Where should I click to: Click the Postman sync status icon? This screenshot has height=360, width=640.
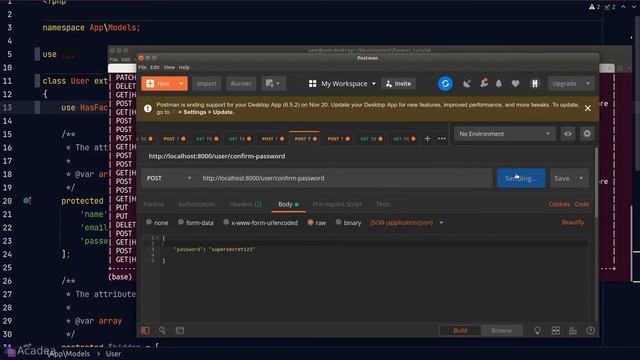click(445, 84)
